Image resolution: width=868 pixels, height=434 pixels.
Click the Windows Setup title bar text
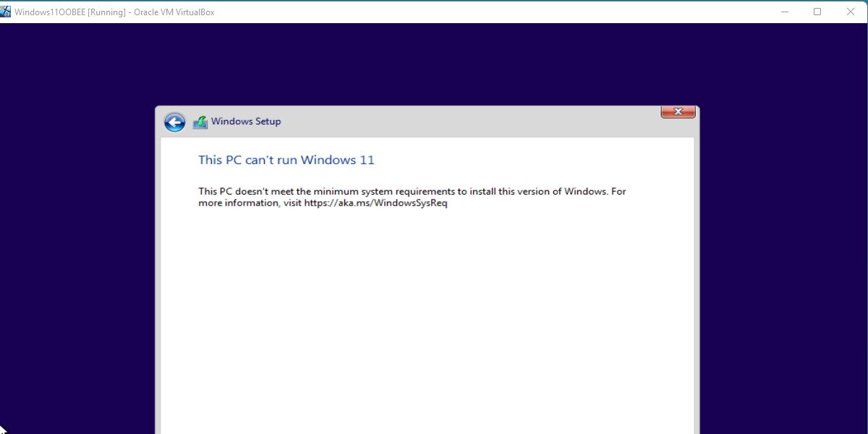pyautogui.click(x=247, y=122)
